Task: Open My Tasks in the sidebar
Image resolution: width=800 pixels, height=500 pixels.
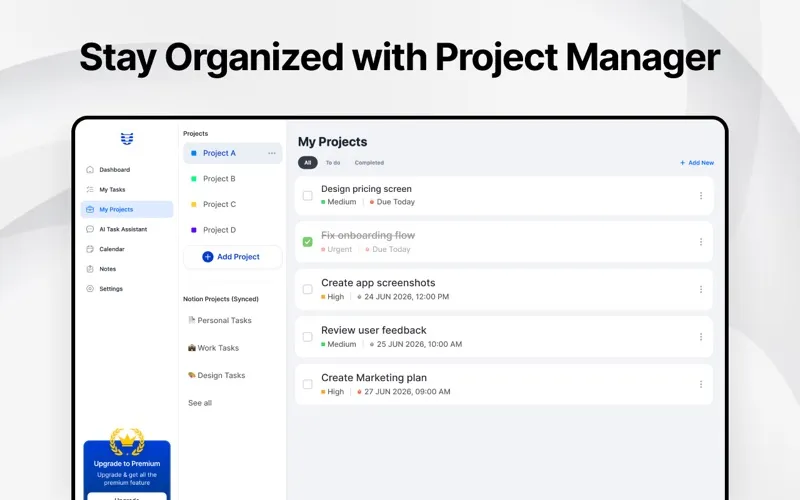Action: pos(127,189)
